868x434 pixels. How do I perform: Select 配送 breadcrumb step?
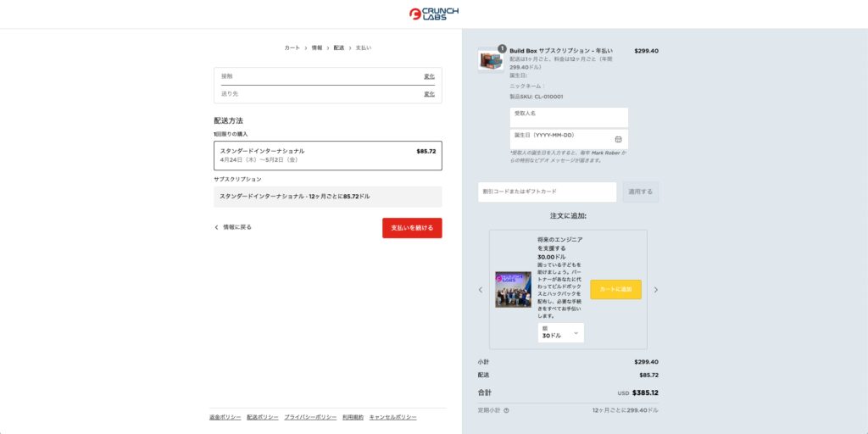click(x=339, y=48)
